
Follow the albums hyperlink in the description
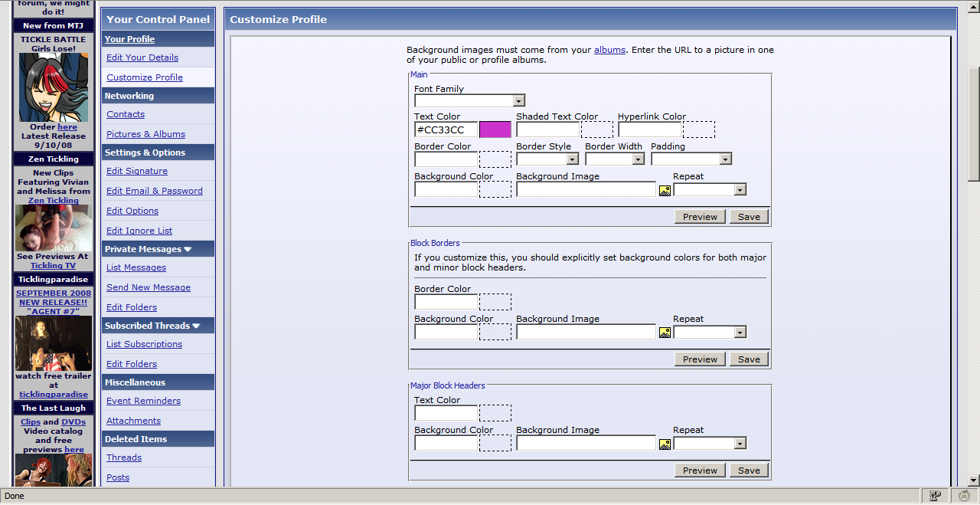[x=609, y=50]
